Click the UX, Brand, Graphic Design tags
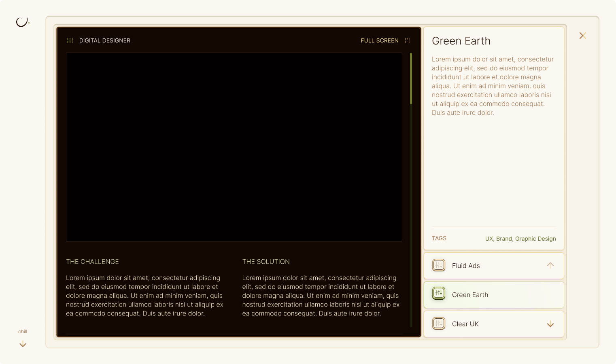 coord(520,239)
